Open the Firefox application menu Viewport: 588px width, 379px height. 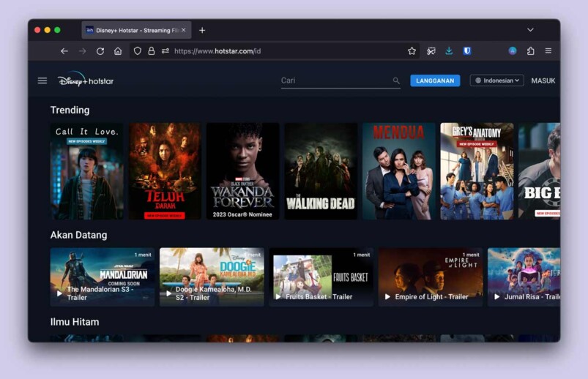pyautogui.click(x=548, y=51)
